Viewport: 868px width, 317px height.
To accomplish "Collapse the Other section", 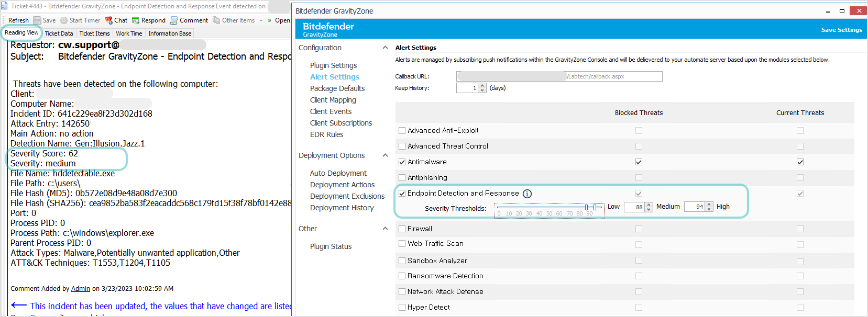I will pos(385,229).
